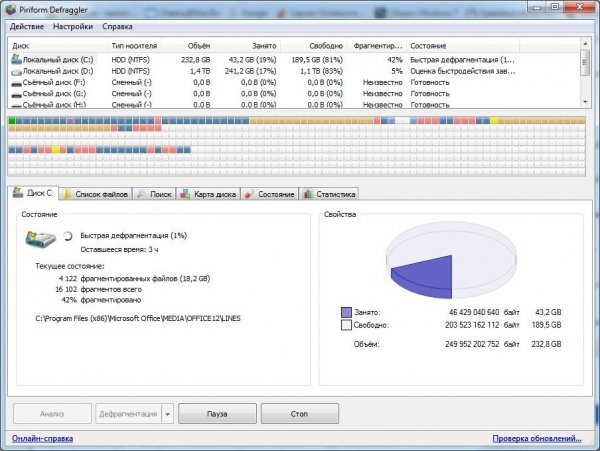Image resolution: width=600 pixels, height=451 pixels.
Task: Select the removable disk (F:) icon
Action: tap(16, 83)
